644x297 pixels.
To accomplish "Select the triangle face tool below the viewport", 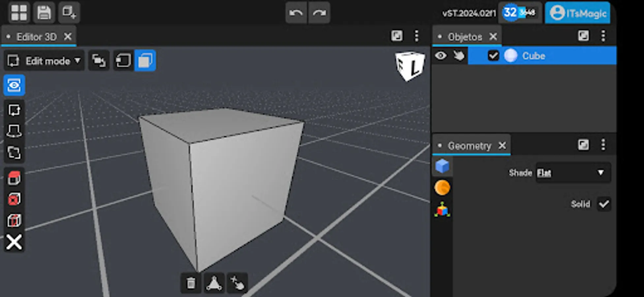I will pyautogui.click(x=214, y=283).
